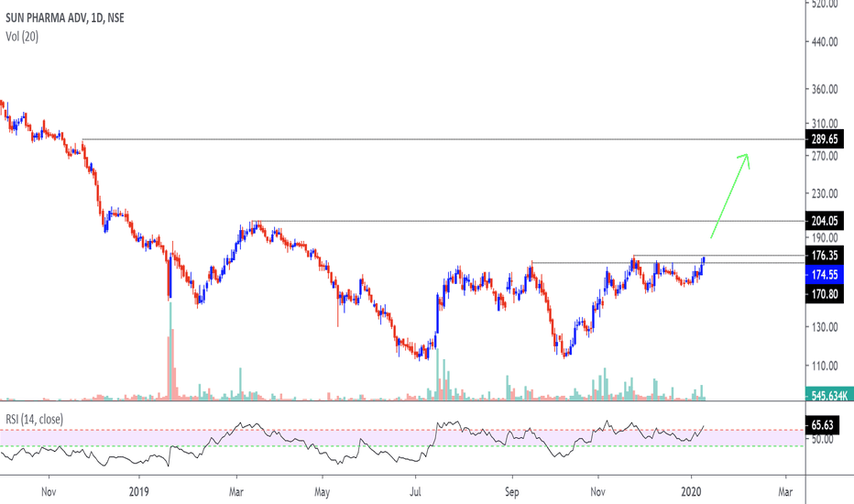
Task: Click the 110.00 price axis value
Action: tap(825, 367)
